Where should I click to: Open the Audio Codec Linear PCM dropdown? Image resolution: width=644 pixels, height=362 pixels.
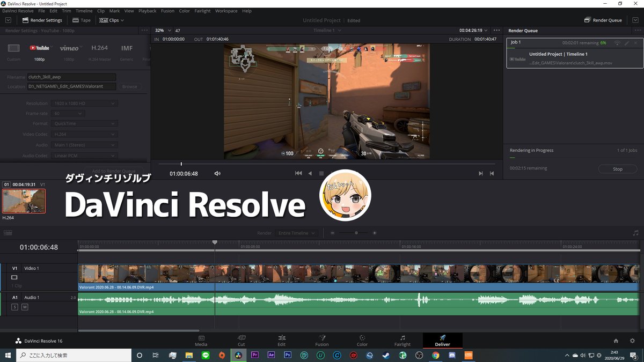pyautogui.click(x=85, y=156)
